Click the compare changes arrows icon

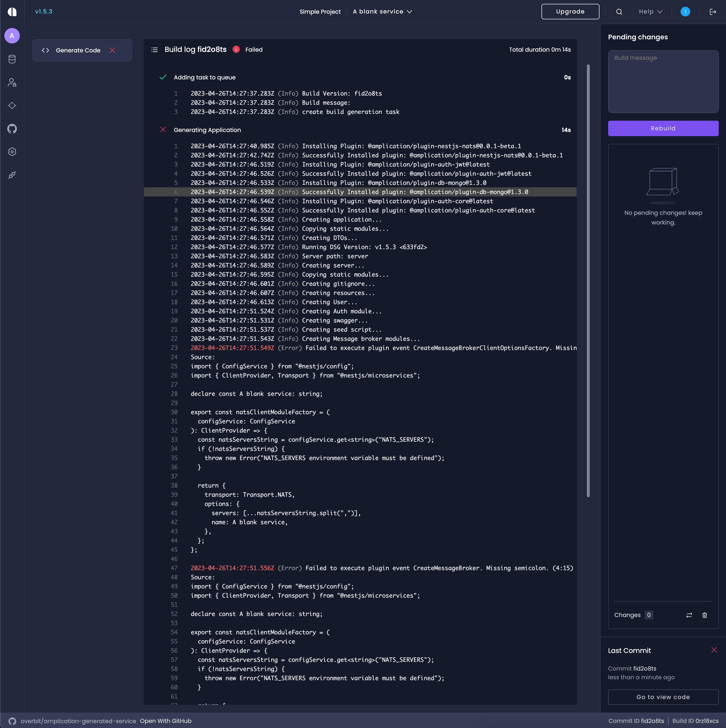(690, 615)
